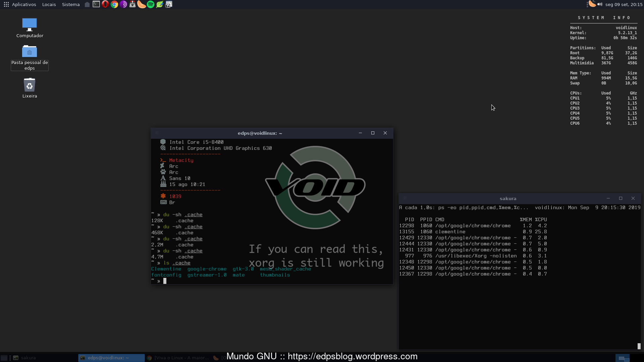
Task: Select the Pasta pessoal de edps folder
Action: [30, 58]
